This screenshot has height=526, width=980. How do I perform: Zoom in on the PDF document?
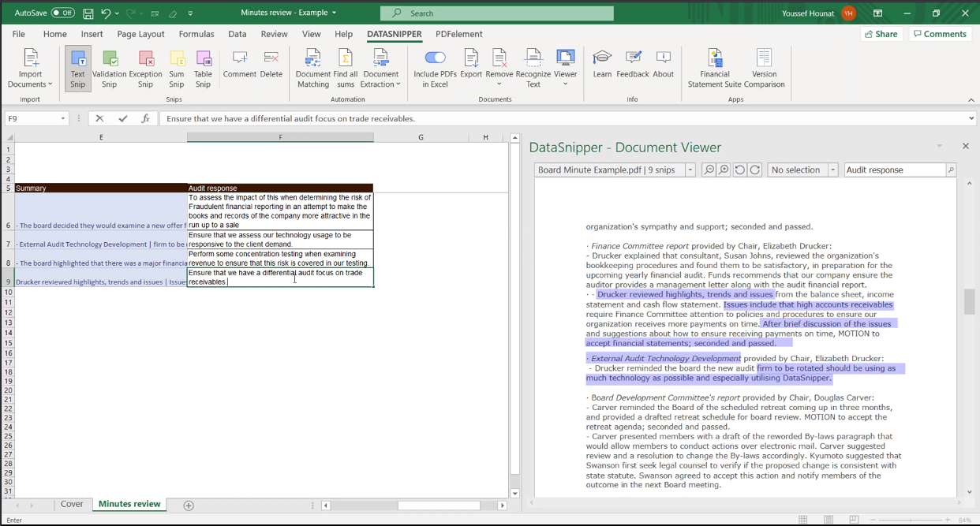[724, 170]
